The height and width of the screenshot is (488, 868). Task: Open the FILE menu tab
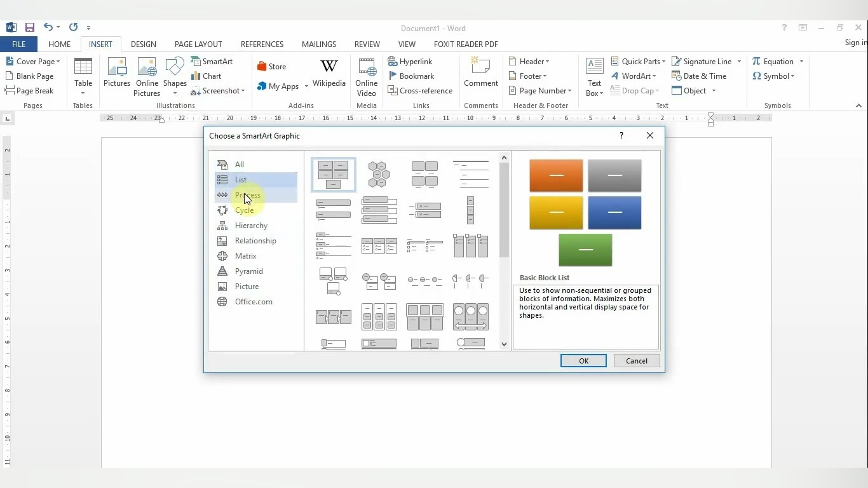[18, 44]
